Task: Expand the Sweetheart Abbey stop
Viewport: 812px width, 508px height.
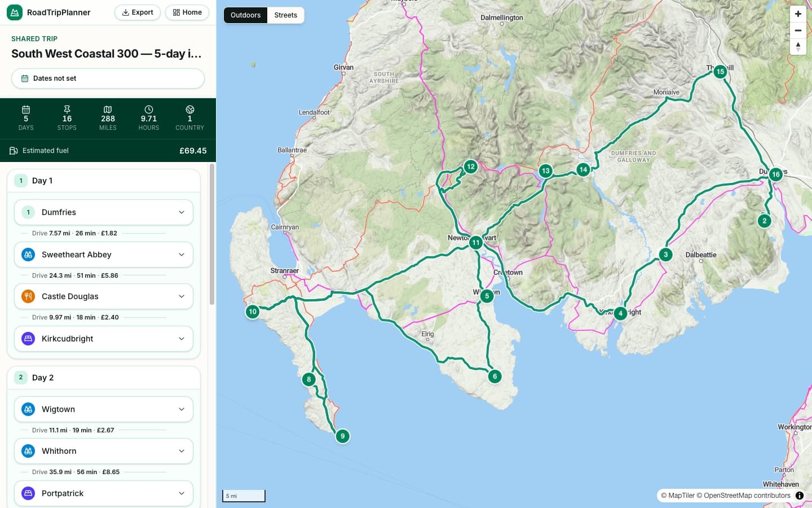Action: tap(104, 255)
